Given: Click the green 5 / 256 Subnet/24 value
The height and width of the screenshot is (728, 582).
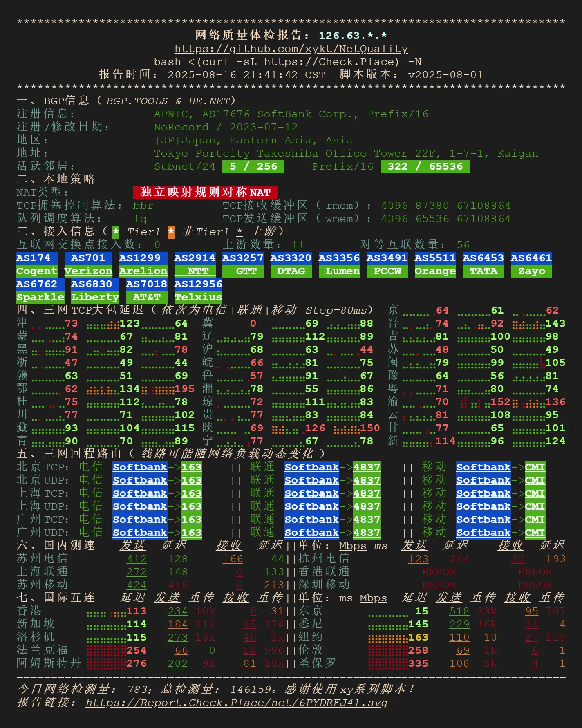Looking at the screenshot, I should (253, 166).
